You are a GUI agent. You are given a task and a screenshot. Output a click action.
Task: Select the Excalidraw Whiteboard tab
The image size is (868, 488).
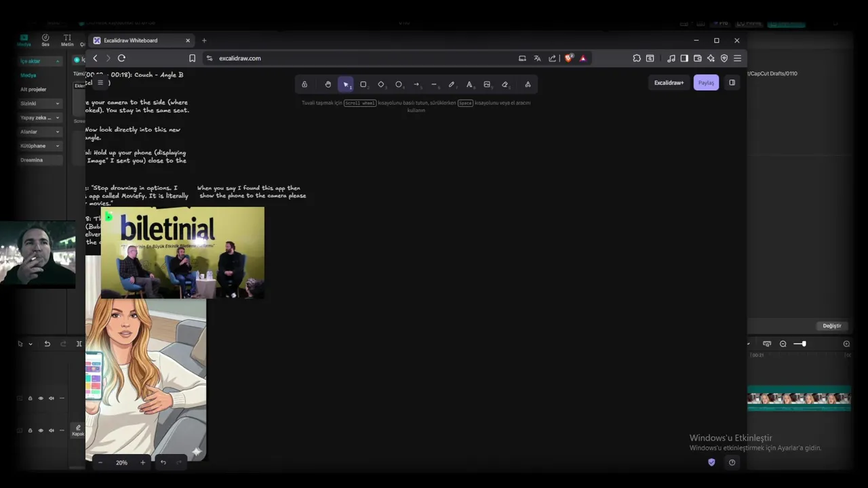(x=142, y=41)
